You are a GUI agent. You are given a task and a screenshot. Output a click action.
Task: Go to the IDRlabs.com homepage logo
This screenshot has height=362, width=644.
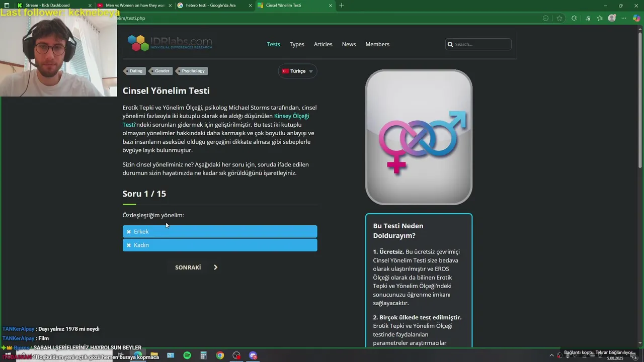pos(170,43)
